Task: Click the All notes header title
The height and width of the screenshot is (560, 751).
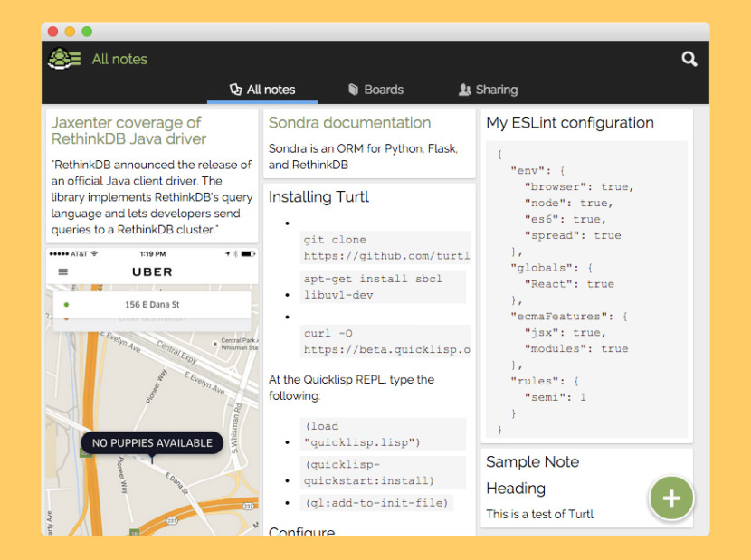Action: (119, 59)
